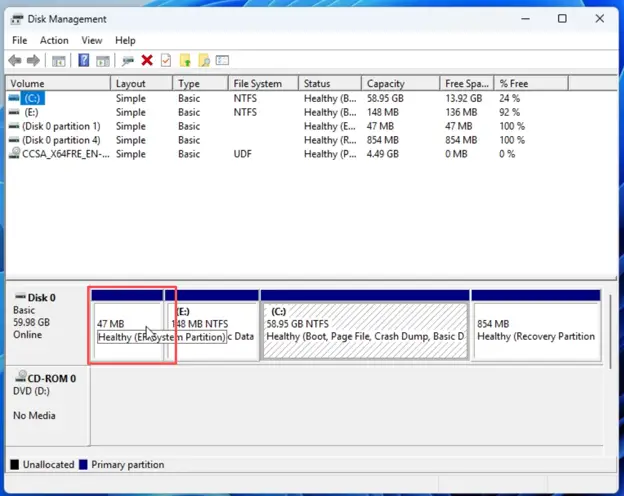Click the 58.95 GB capacity cell
624x496 pixels.
point(385,98)
